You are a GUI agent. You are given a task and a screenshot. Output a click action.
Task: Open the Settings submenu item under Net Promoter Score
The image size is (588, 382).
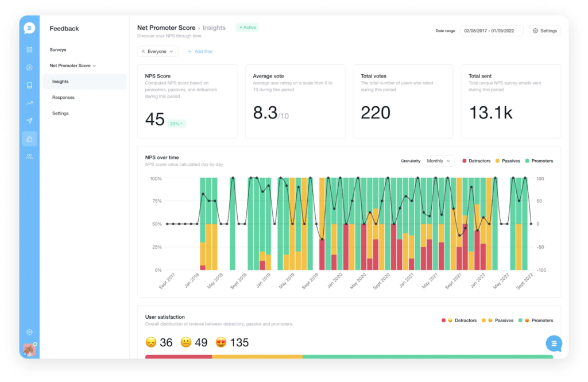pyautogui.click(x=60, y=113)
